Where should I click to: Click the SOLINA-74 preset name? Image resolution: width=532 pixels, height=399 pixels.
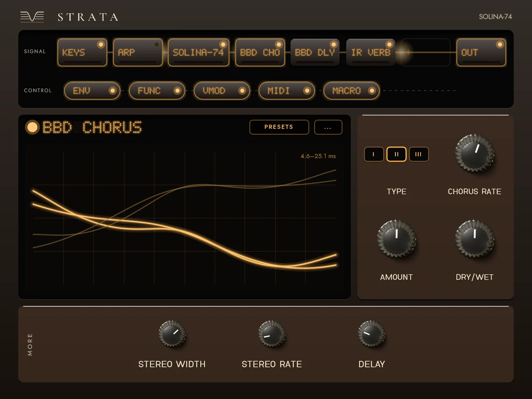[x=495, y=17]
